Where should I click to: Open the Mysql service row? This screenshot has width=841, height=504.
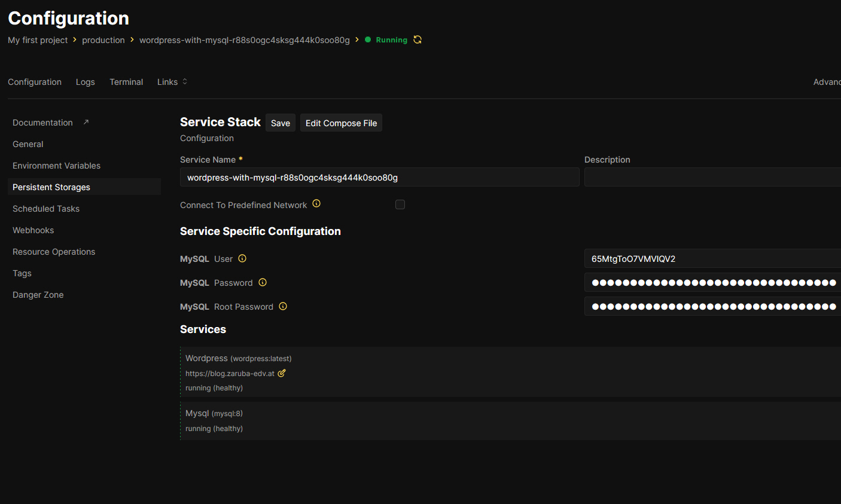511,421
